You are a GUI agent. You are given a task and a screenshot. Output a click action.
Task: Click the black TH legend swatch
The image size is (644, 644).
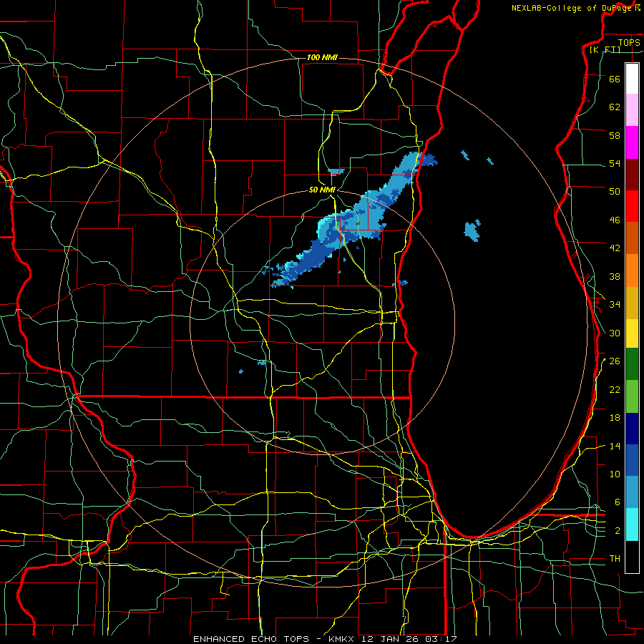pos(632,557)
